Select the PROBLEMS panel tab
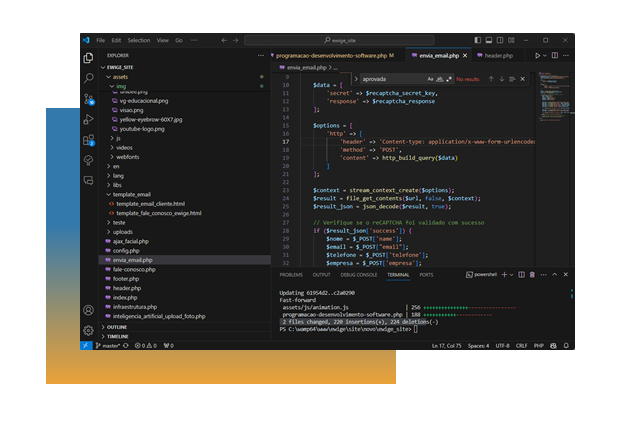Viewport: 635px width, 423px height. (x=291, y=274)
